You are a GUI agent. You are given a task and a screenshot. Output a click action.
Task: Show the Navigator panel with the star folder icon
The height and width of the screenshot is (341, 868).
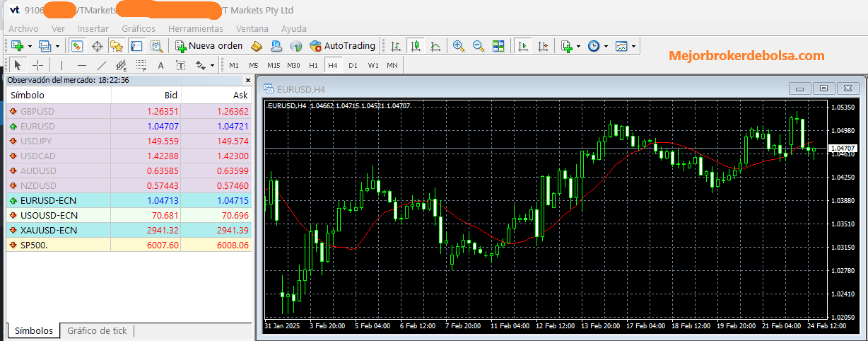[x=117, y=46]
